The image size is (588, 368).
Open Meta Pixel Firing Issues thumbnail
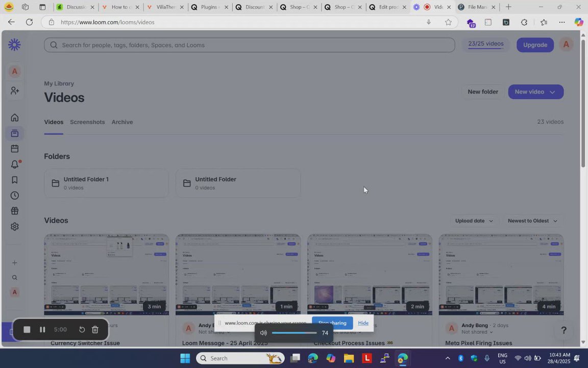[501, 274]
